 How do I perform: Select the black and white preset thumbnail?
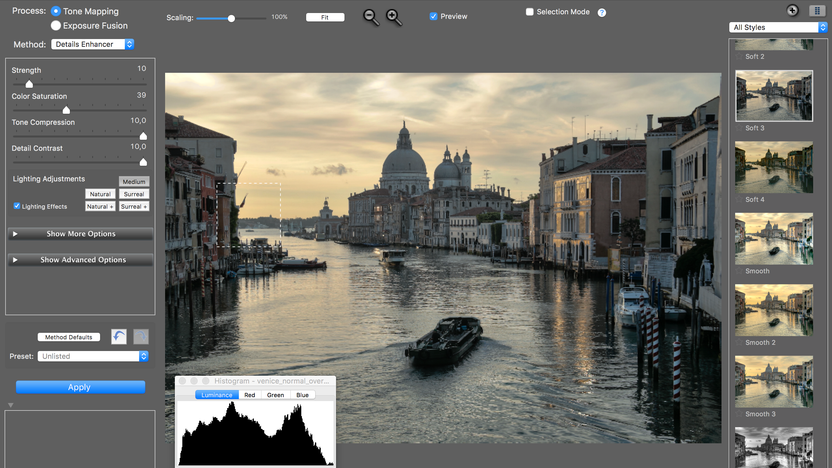[x=774, y=447]
